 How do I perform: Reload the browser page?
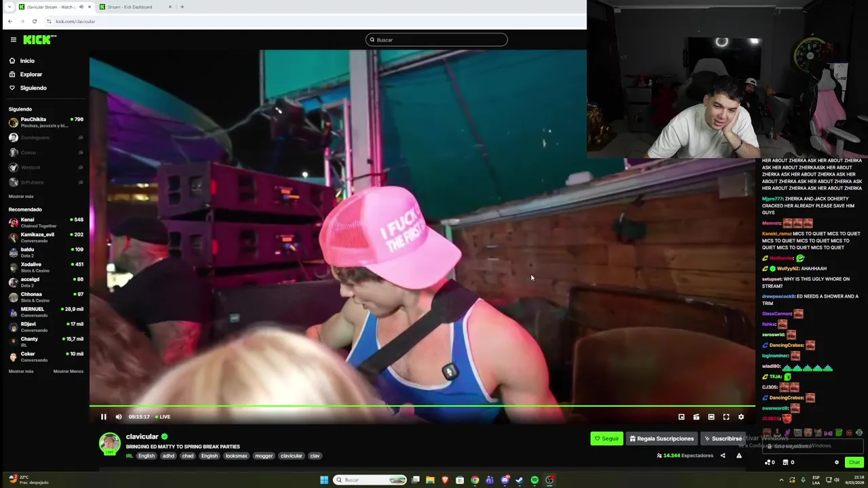pos(35,21)
